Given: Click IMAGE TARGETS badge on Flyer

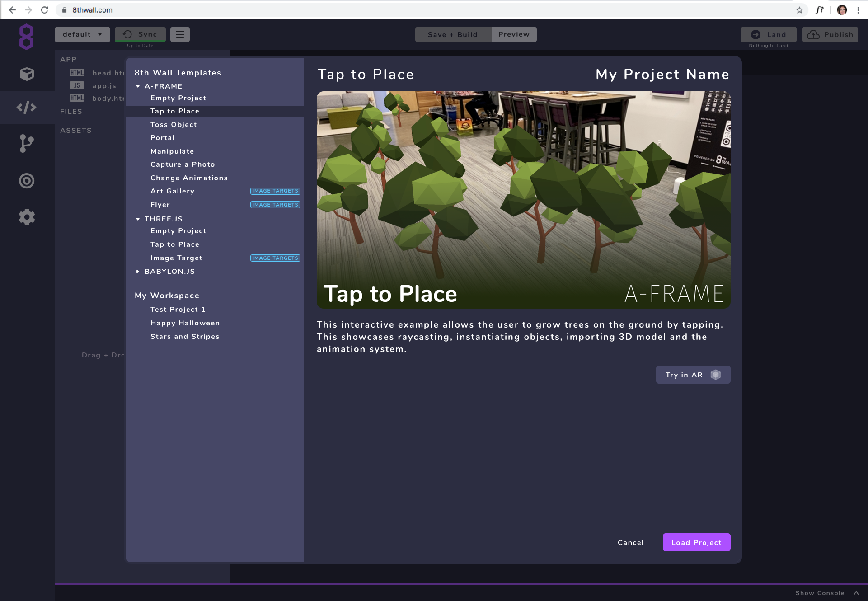Looking at the screenshot, I should 275,205.
